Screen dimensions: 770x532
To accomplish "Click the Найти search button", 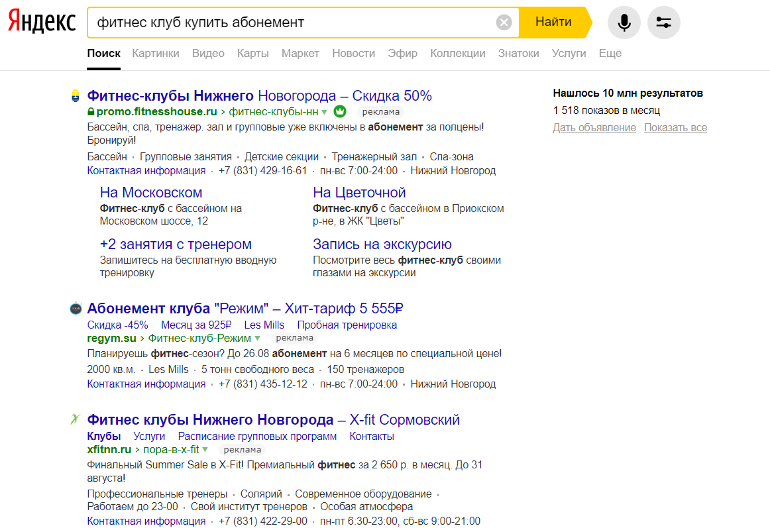I will [553, 22].
